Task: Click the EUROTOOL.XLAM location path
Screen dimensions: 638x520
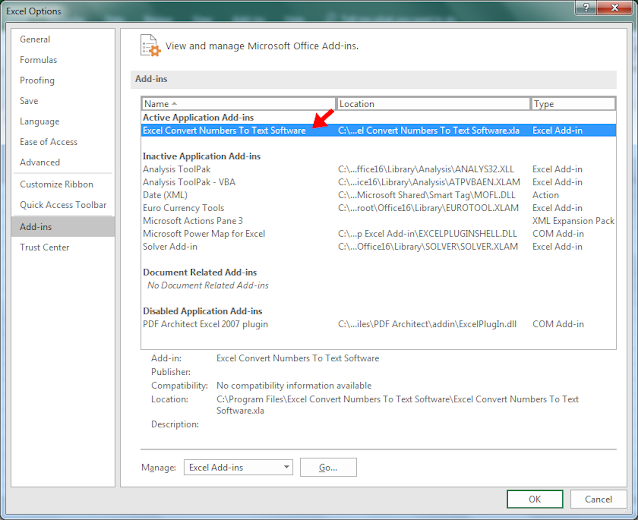Action: 428,208
